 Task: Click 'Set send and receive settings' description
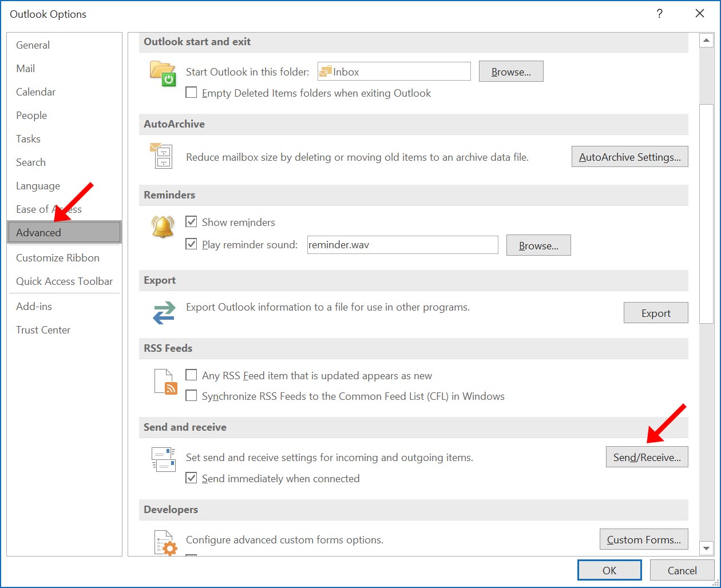[x=330, y=458]
